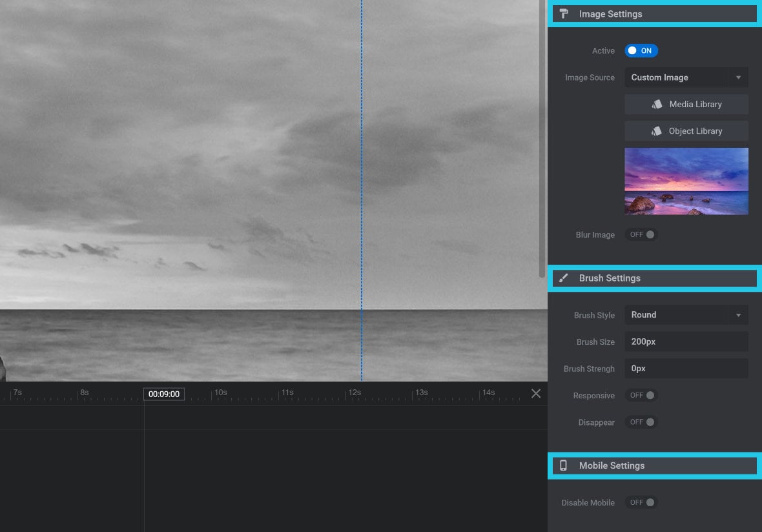Jump to the 8s timeline mark
Viewport: 762px width, 532px height.
tap(84, 393)
